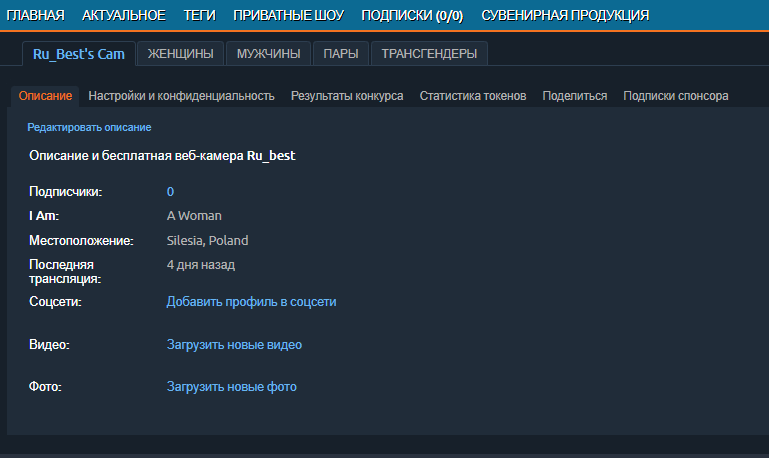Switch to the ЖЕНЩИНЫ tab
Image resolution: width=769 pixels, height=458 pixels.
180,54
